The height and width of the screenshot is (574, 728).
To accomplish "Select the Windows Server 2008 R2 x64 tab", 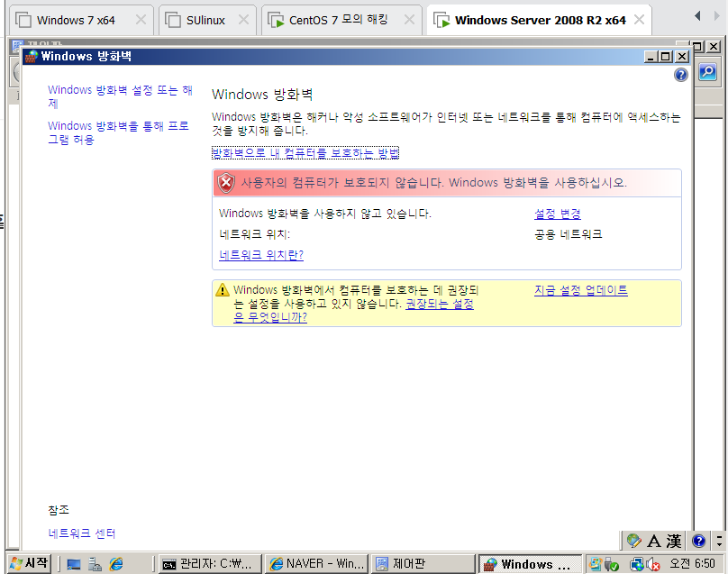I will click(541, 21).
